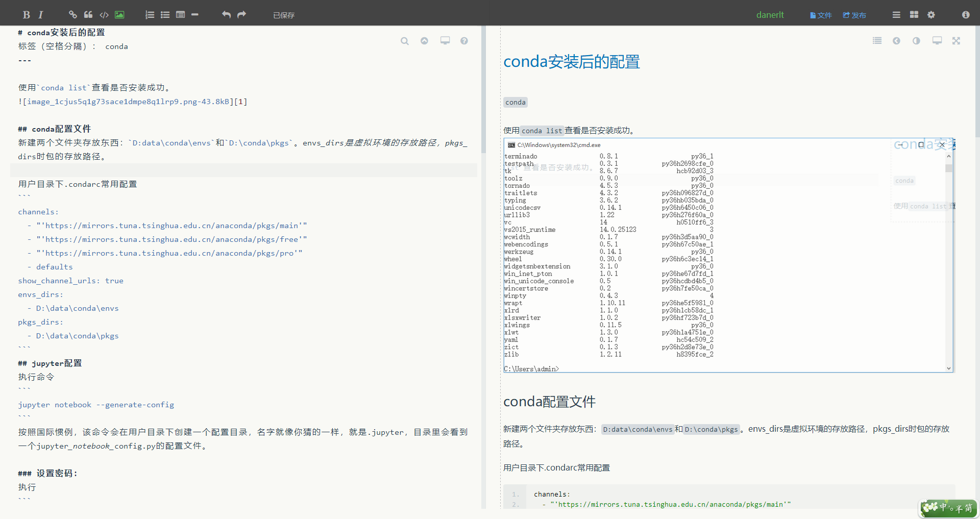Place cursor on the editor title line
Screen dimensions: 980x519
(61, 33)
